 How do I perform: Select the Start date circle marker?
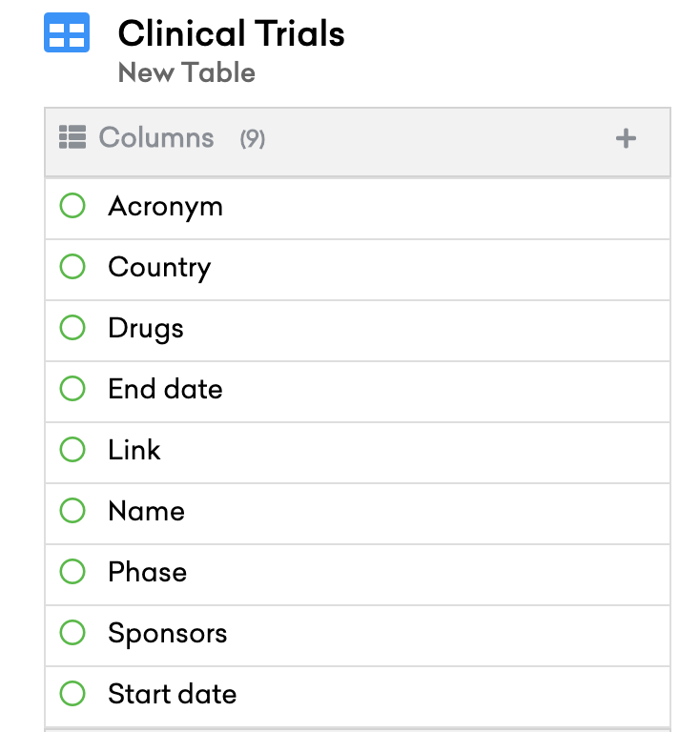click(72, 693)
